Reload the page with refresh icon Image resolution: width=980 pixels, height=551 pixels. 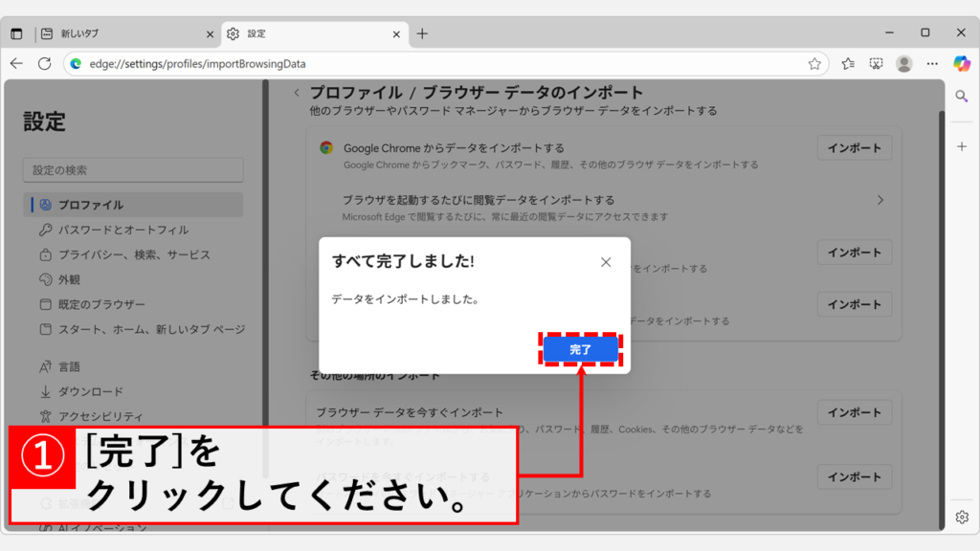pyautogui.click(x=44, y=64)
